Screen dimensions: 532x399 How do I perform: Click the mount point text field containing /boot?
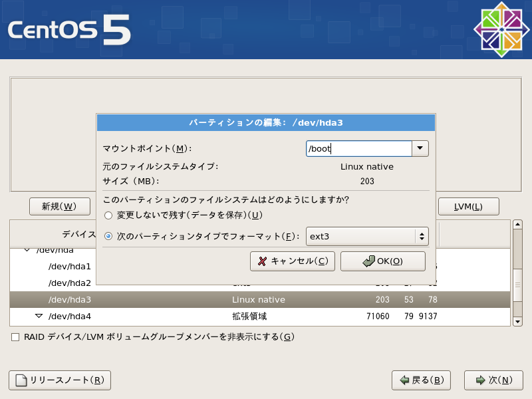pos(359,148)
